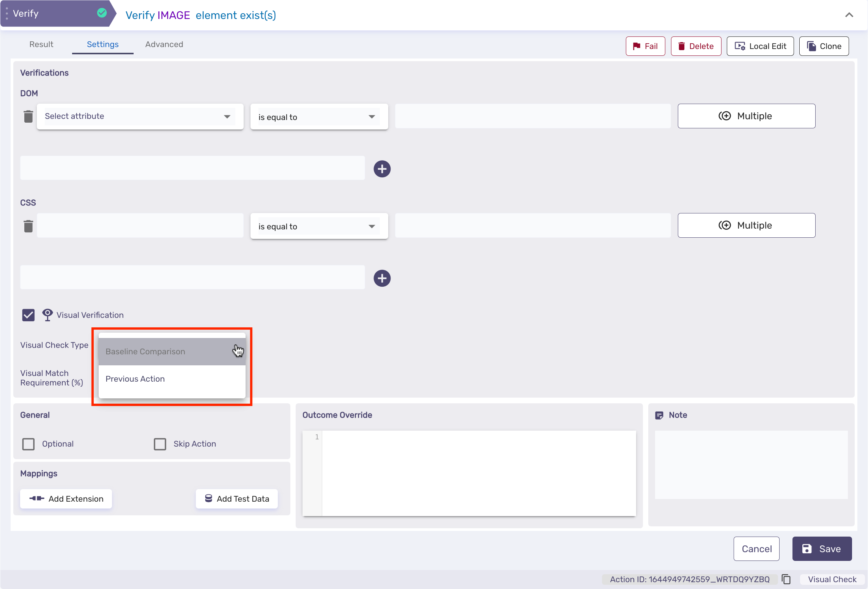Open the DOM 'is equal to' operator dropdown

coord(319,117)
